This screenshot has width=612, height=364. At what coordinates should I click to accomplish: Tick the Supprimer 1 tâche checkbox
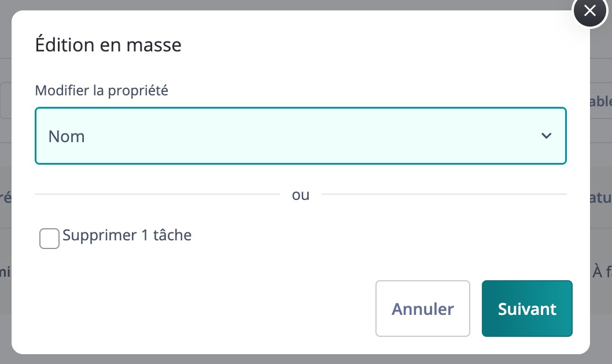coord(49,238)
